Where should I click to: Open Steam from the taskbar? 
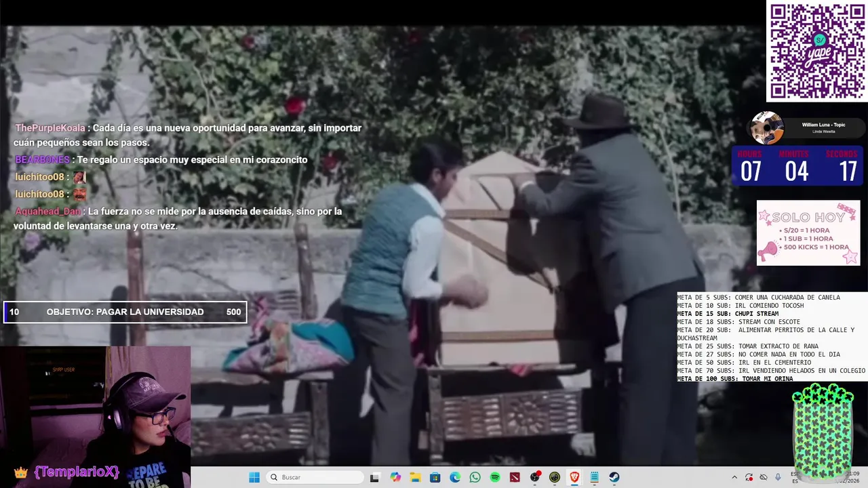click(x=614, y=477)
